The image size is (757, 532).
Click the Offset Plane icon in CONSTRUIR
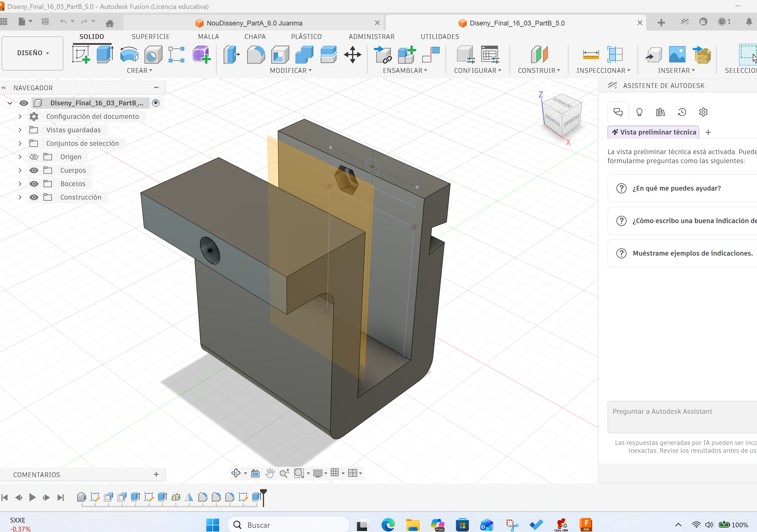[539, 54]
